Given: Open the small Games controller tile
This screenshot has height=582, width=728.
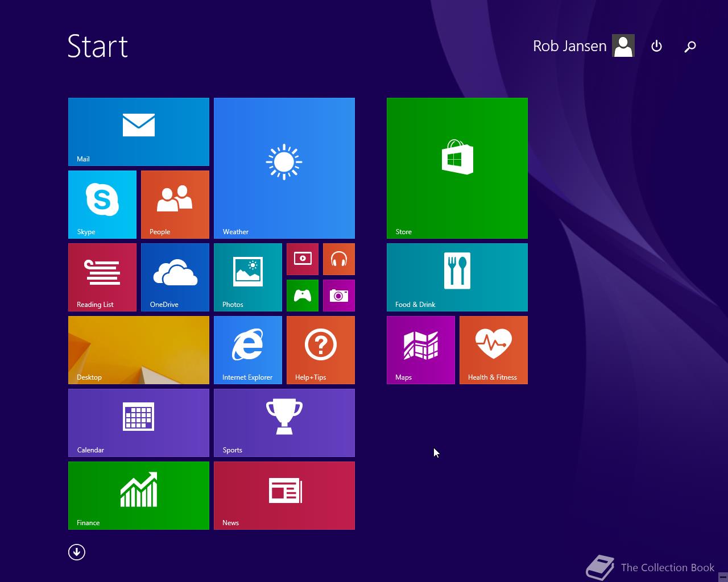Looking at the screenshot, I should [303, 296].
